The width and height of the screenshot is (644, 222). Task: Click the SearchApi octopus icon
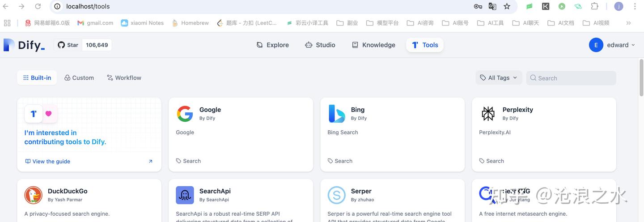coord(185,195)
